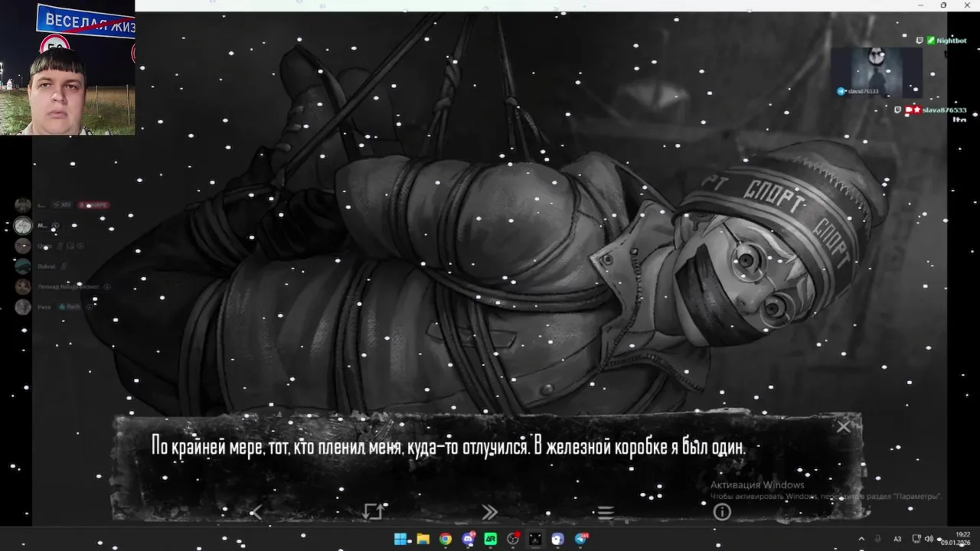Click the tray microphone icon

[x=877, y=539]
